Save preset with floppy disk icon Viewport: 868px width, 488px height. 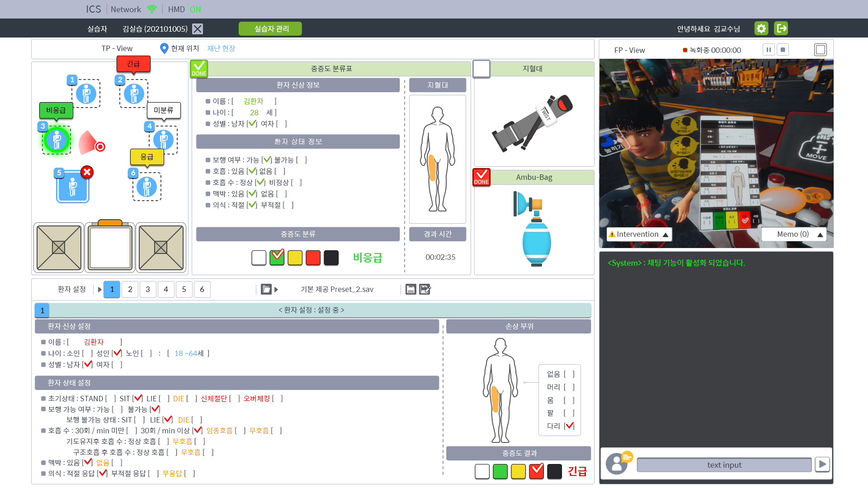pyautogui.click(x=410, y=289)
